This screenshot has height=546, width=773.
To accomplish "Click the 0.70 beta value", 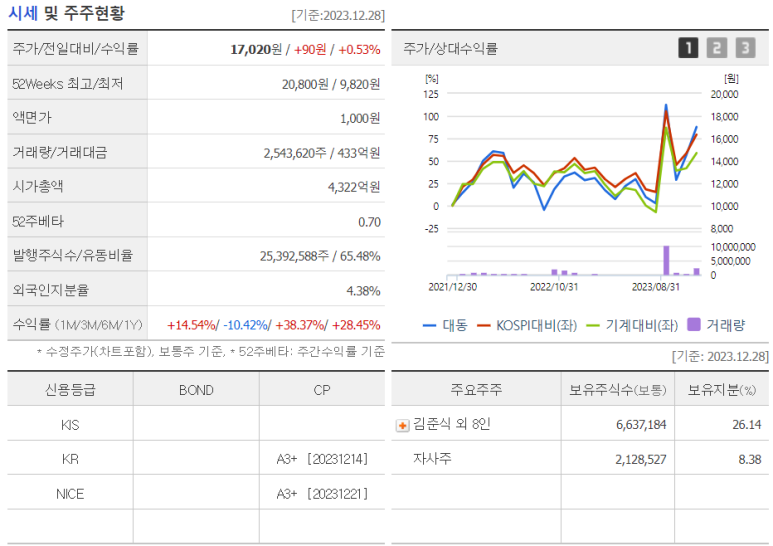I will tap(369, 222).
